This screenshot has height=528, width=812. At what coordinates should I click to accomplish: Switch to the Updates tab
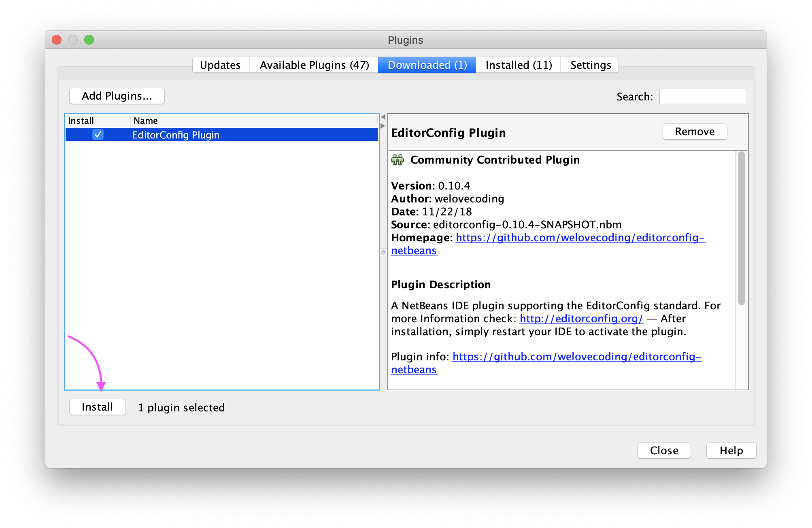pyautogui.click(x=221, y=65)
